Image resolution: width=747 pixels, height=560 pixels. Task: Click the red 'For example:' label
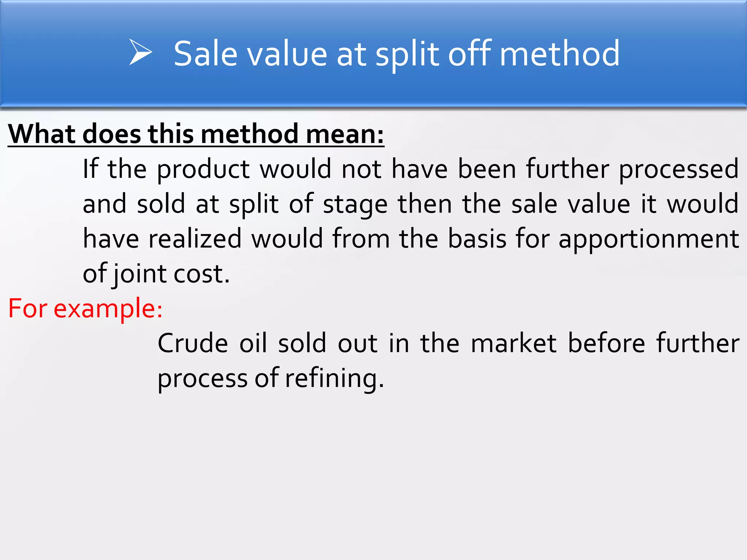point(85,309)
